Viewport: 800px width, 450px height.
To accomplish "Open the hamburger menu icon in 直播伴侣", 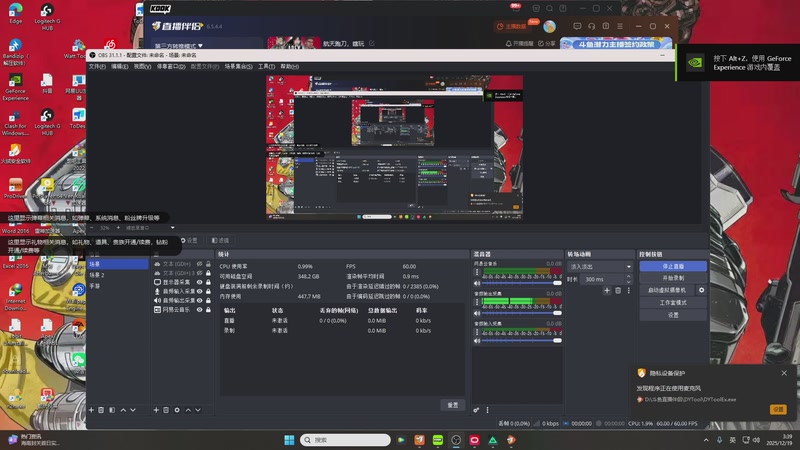I will click(x=620, y=26).
